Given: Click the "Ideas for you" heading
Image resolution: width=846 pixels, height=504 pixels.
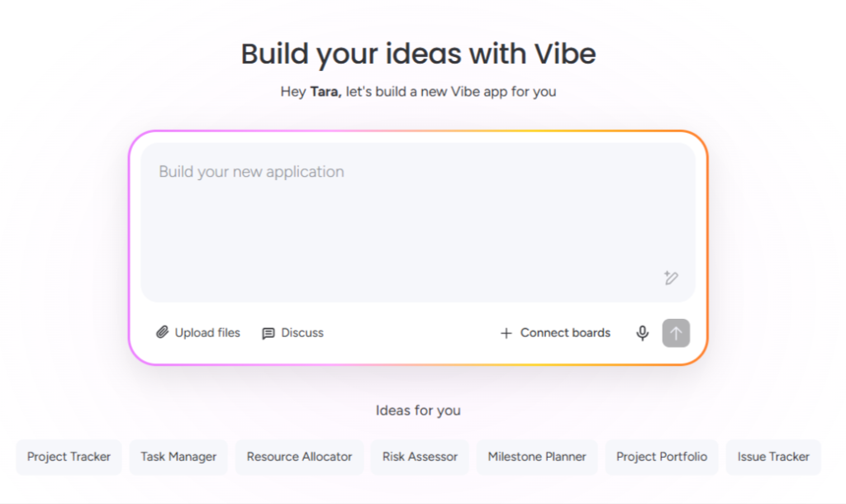Looking at the screenshot, I should [x=418, y=411].
